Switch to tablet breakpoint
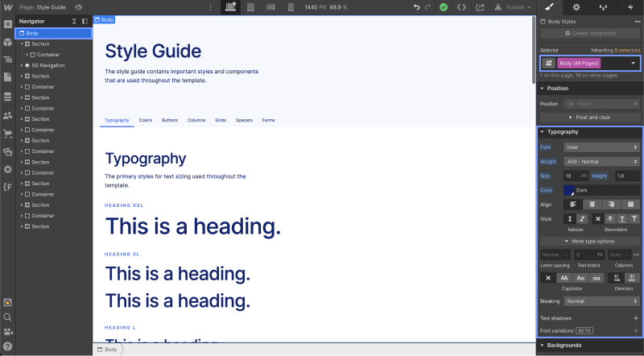This screenshot has height=356, width=644. click(250, 7)
